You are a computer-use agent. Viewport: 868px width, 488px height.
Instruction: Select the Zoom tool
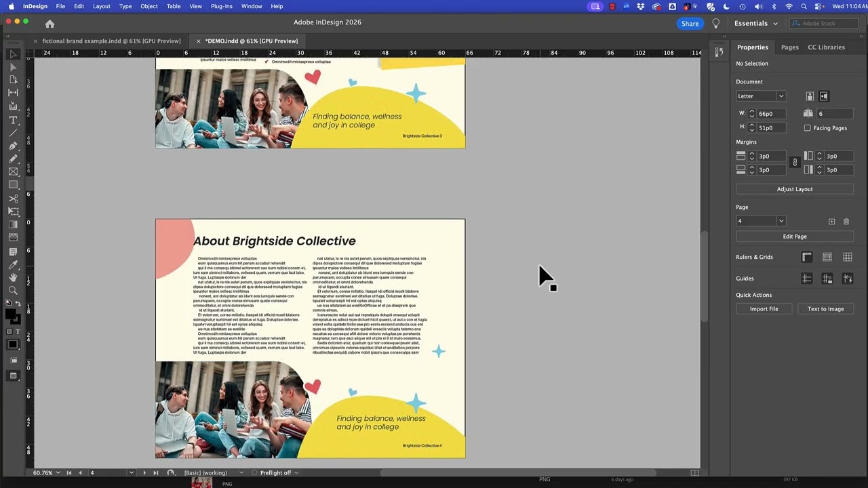tap(13, 290)
